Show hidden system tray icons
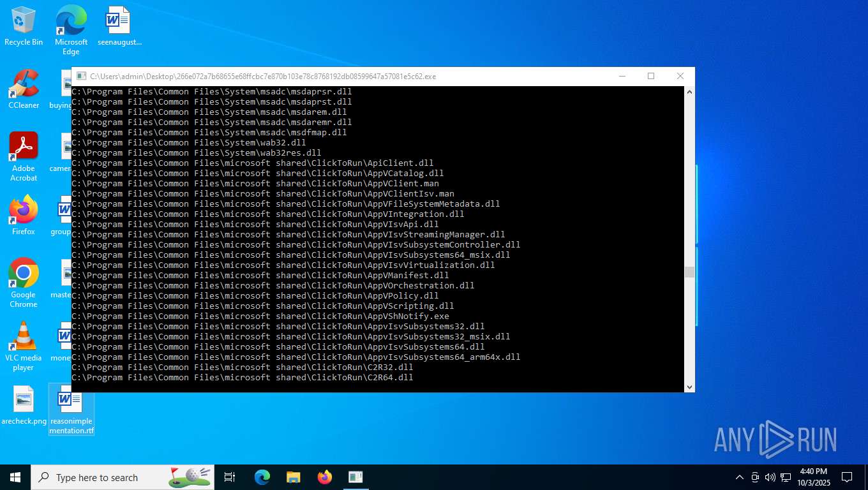Viewport: 868px width, 490px height. [x=740, y=477]
